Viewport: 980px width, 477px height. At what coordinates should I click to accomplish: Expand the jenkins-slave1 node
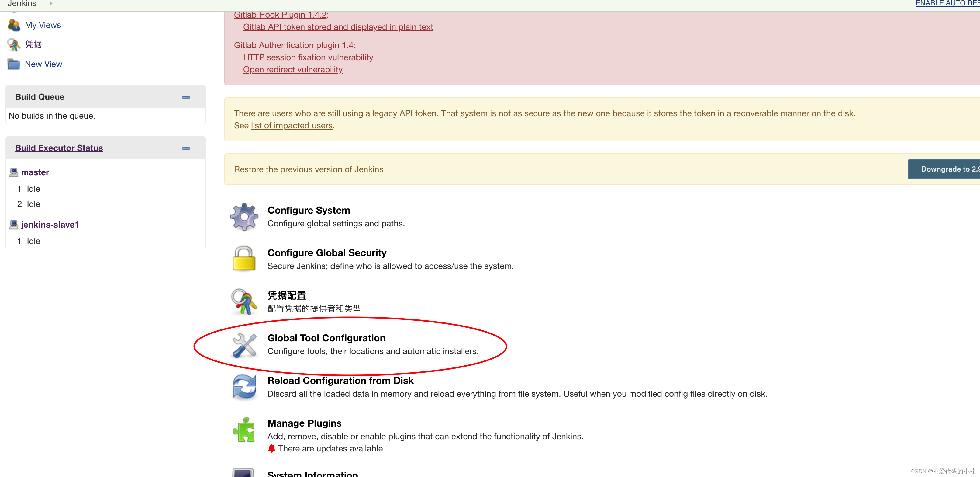pyautogui.click(x=50, y=224)
